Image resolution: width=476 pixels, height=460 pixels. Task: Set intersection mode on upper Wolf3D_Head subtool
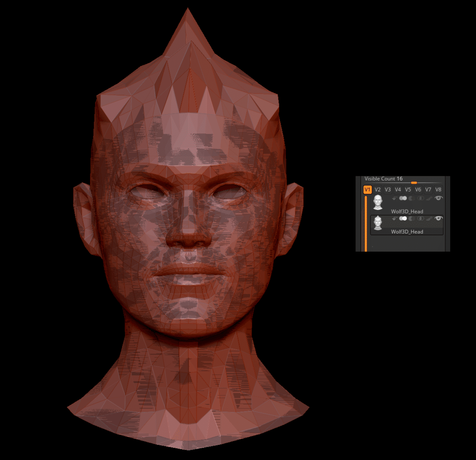420,198
